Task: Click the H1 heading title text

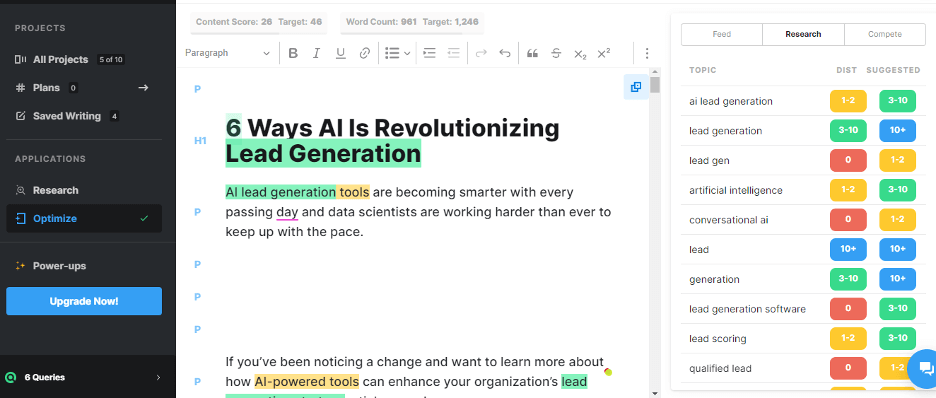Action: coord(392,141)
